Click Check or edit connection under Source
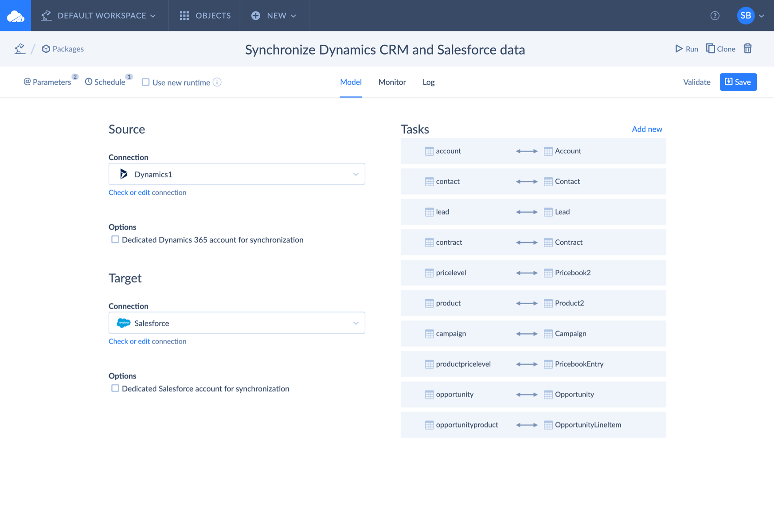The width and height of the screenshot is (774, 532). click(x=148, y=192)
